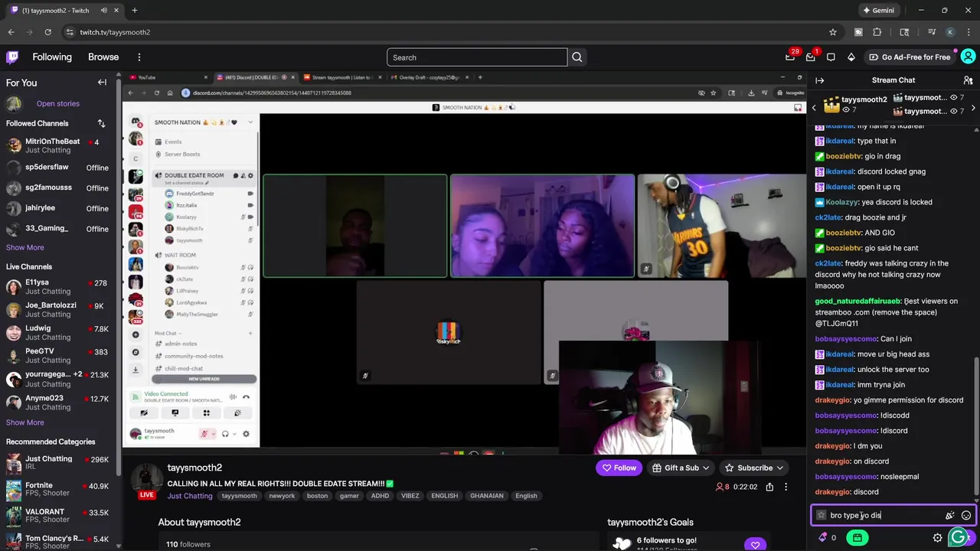
Task: Open PeeGTV live channel
Action: (x=60, y=355)
